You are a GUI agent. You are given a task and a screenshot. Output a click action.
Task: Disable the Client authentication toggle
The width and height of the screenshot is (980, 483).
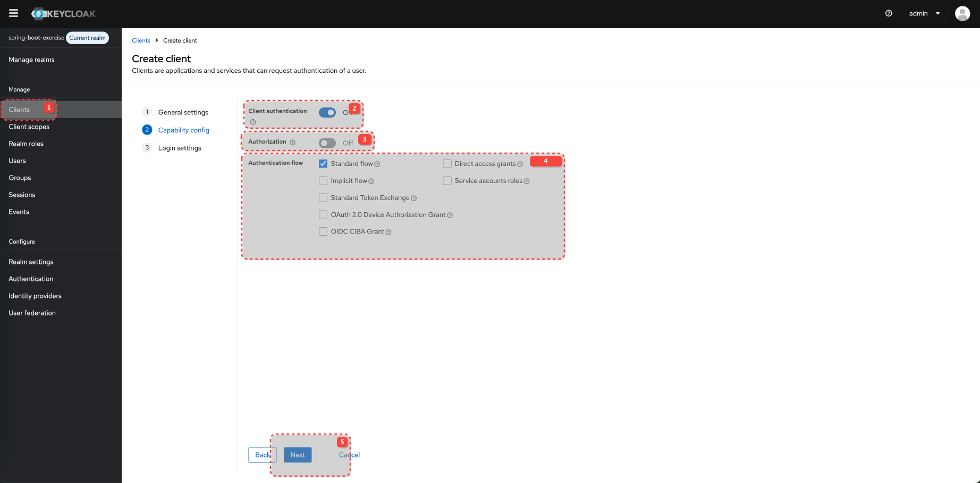pyautogui.click(x=327, y=112)
